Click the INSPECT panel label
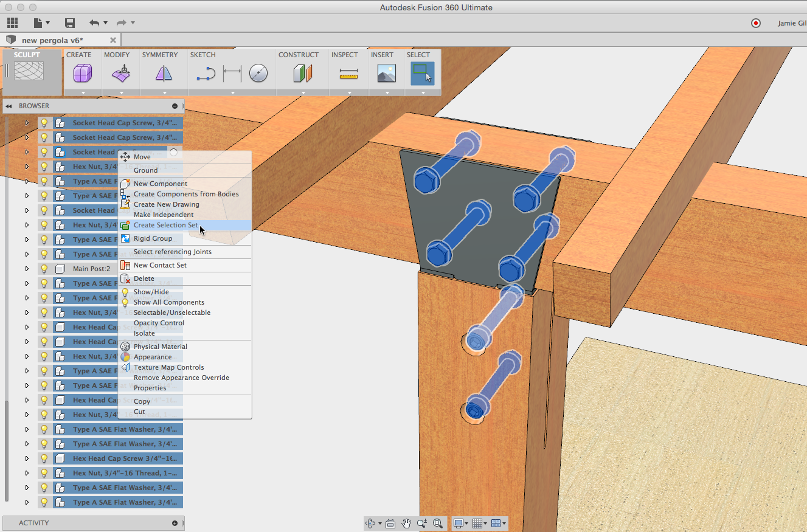Image resolution: width=807 pixels, height=532 pixels. tap(345, 55)
